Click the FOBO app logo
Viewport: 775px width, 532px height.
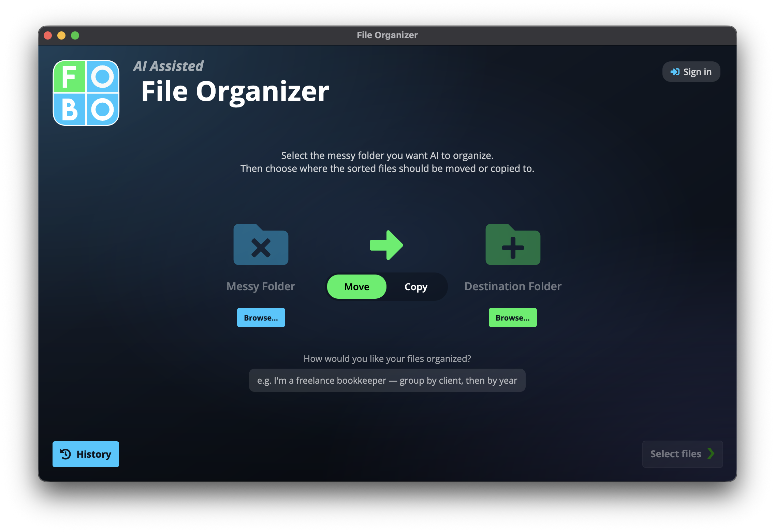point(86,93)
